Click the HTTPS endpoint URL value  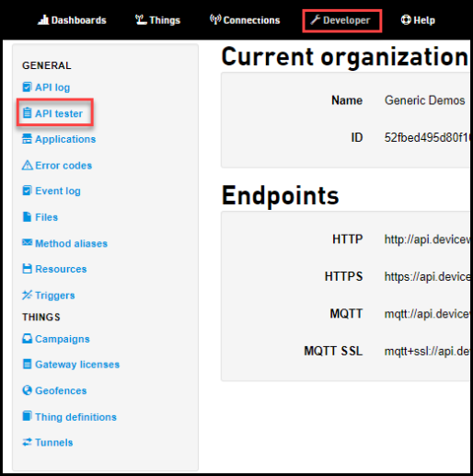[x=427, y=276]
